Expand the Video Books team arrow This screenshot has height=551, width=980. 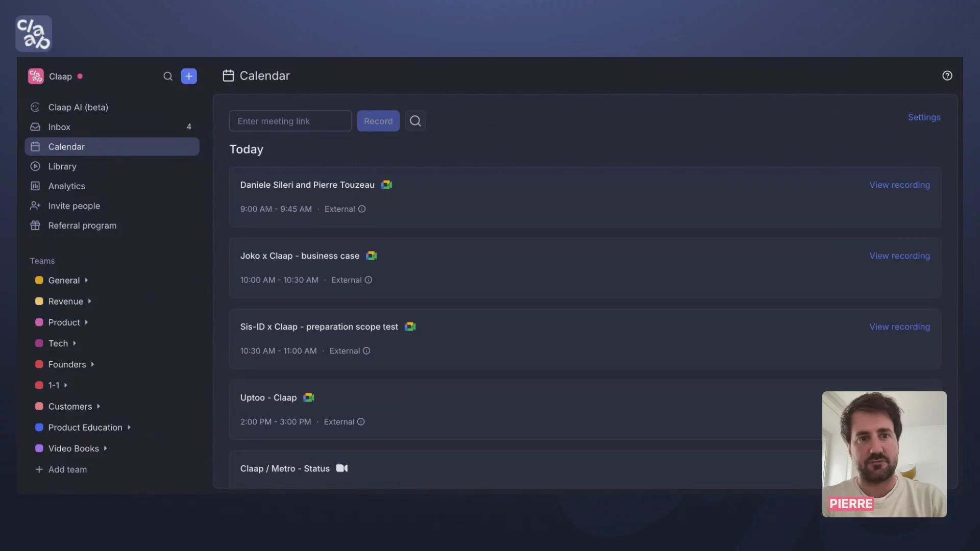(x=105, y=448)
